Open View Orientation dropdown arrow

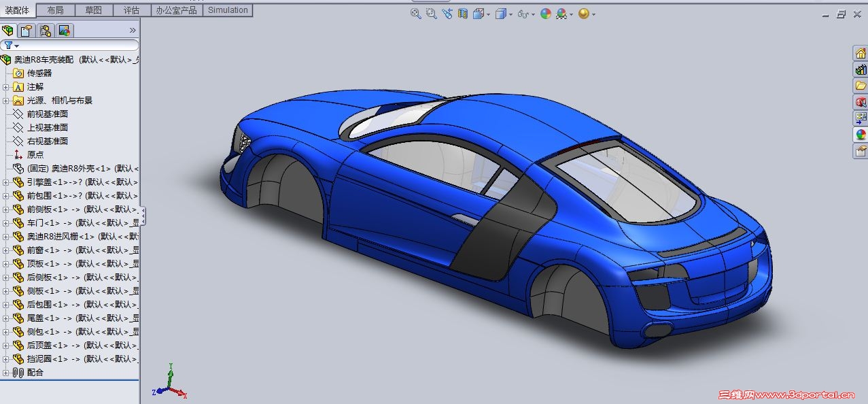click(488, 14)
